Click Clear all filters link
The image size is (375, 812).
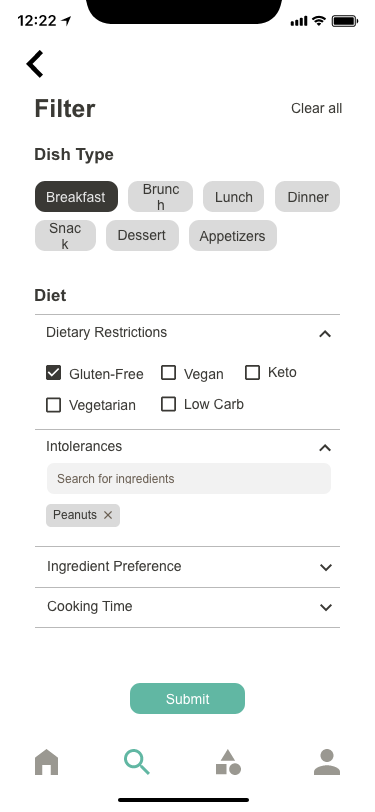click(316, 108)
